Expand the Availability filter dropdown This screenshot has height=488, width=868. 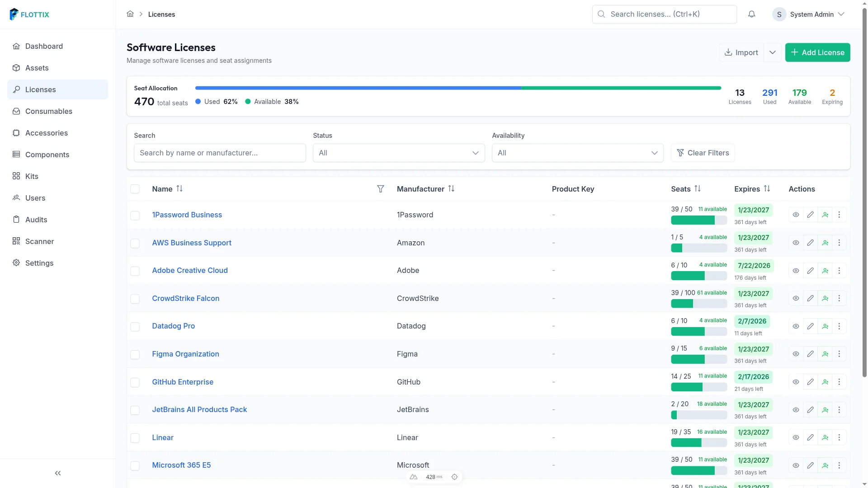[x=577, y=153]
